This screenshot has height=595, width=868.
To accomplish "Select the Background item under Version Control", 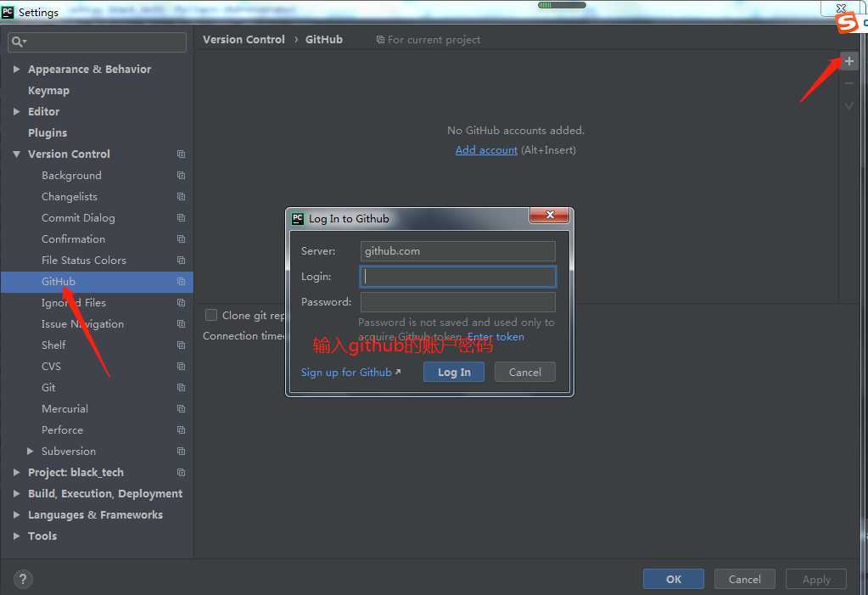I will (x=71, y=175).
